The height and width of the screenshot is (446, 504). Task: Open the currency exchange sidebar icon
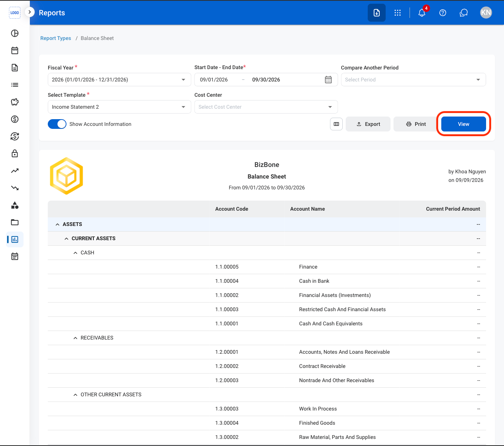[15, 136]
